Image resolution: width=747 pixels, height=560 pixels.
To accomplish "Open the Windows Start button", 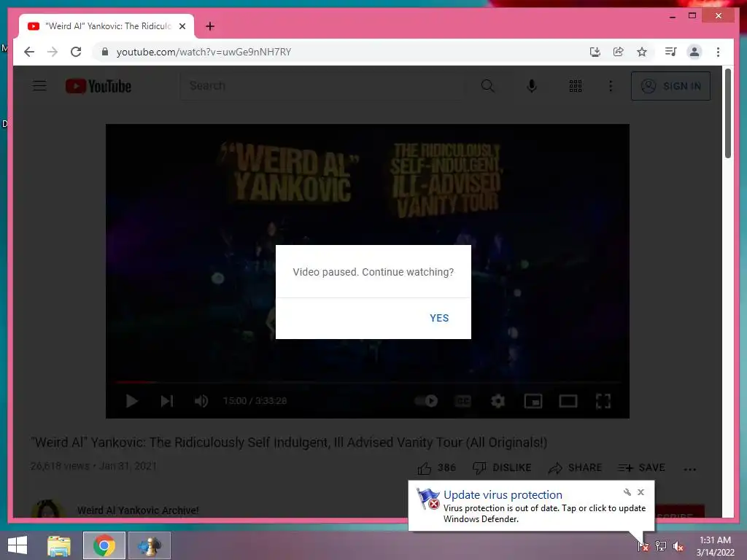I will tap(18, 545).
